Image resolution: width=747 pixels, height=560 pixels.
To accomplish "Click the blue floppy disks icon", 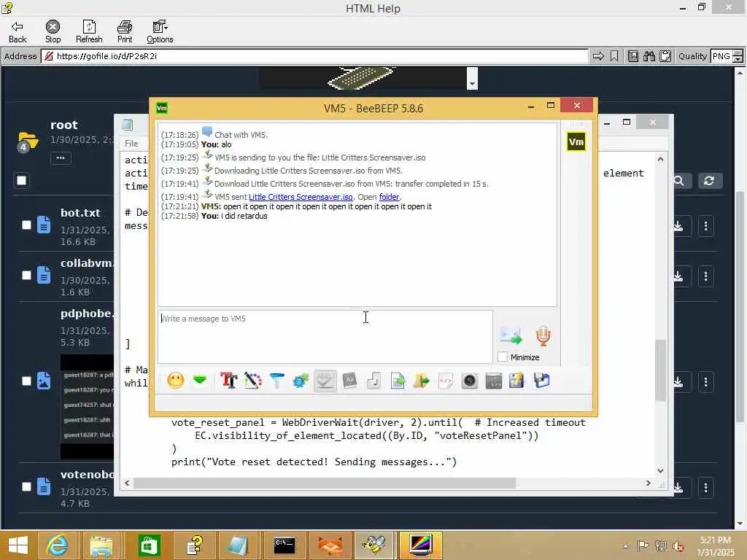I will [x=542, y=381].
